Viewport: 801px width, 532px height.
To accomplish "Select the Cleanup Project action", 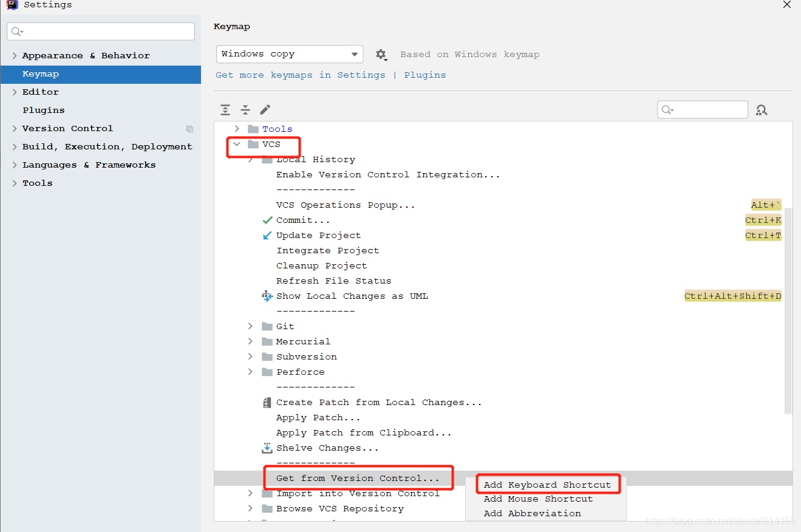I will point(322,265).
